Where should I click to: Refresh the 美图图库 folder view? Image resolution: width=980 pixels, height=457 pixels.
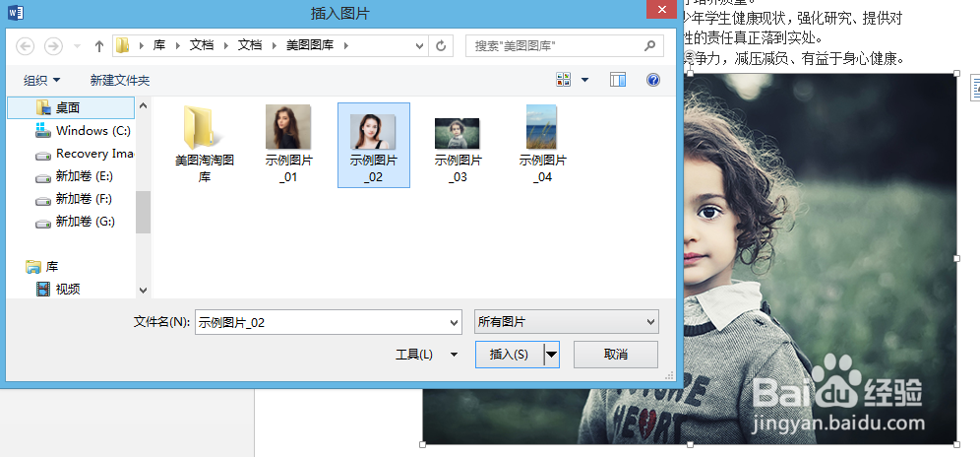pos(441,45)
